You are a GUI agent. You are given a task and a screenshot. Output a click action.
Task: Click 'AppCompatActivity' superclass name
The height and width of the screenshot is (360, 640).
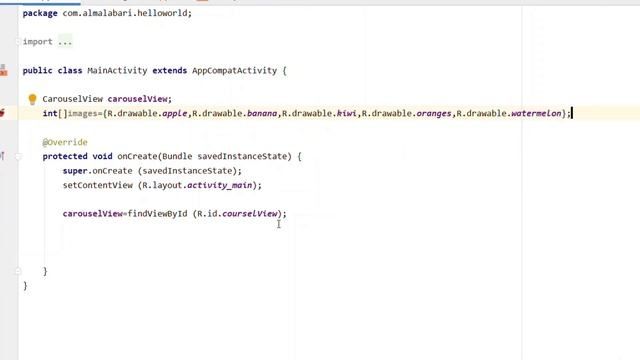[x=235, y=70]
